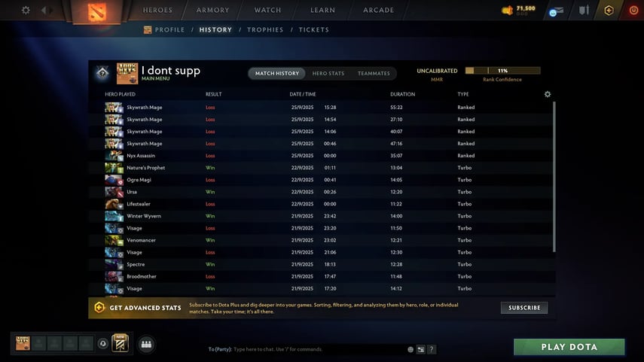Screen dimensions: 644x362
Task: Click the party chat input field
Action: pyautogui.click(x=316, y=349)
